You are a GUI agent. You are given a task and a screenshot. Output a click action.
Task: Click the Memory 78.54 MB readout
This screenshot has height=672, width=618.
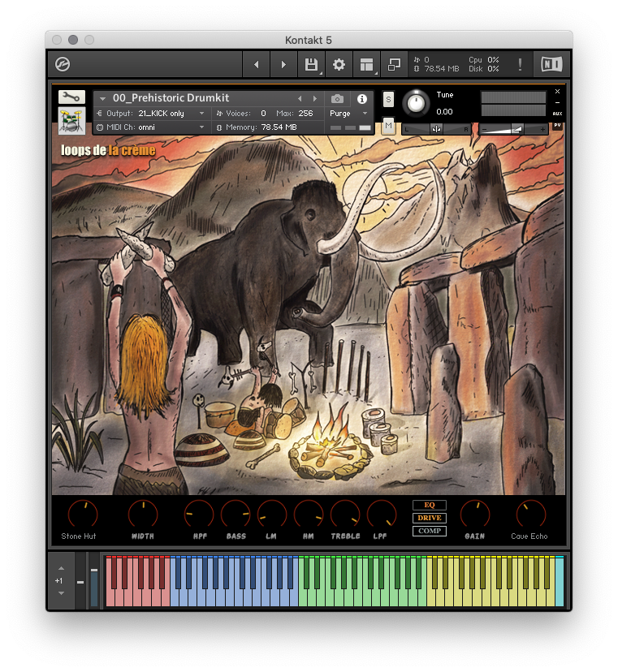[256, 127]
